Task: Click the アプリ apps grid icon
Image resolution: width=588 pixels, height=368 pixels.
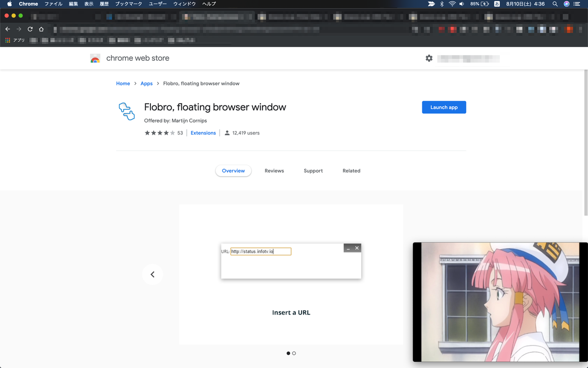Action: pos(9,40)
